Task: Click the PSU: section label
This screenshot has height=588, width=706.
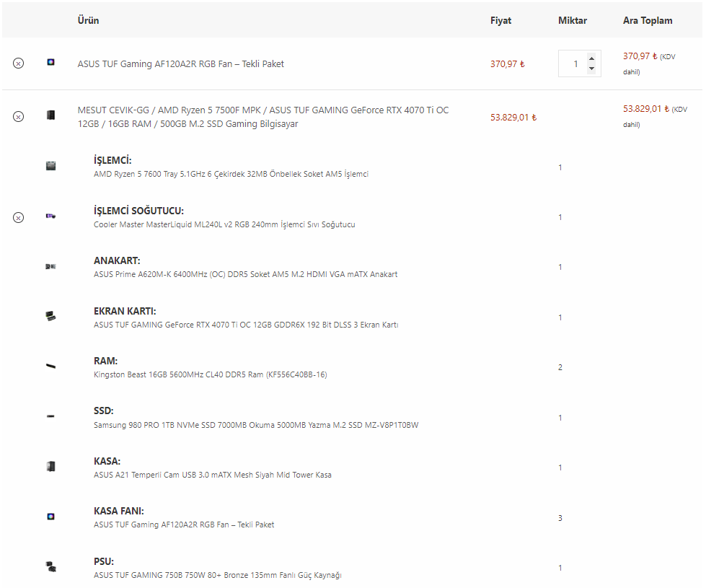Action: 104,562
